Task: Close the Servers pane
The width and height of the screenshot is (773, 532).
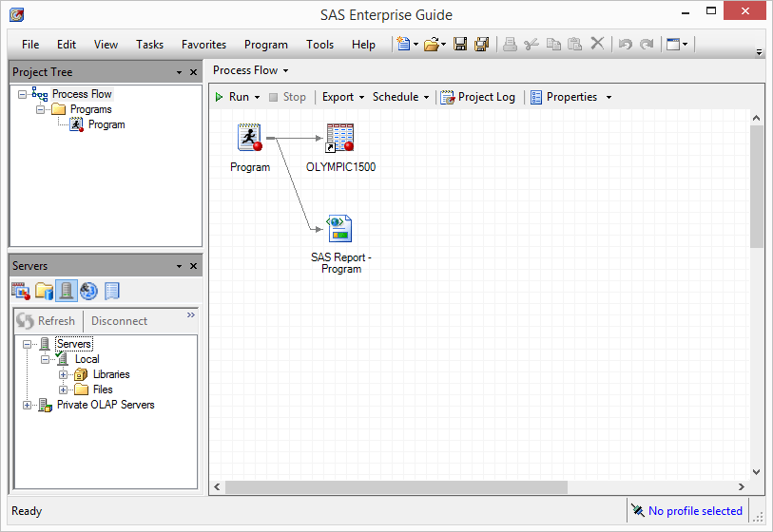Action: pos(193,266)
